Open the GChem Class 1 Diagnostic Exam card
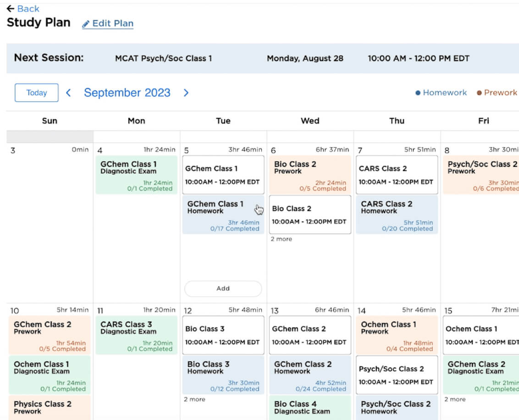The height and width of the screenshot is (420, 519). click(x=135, y=175)
